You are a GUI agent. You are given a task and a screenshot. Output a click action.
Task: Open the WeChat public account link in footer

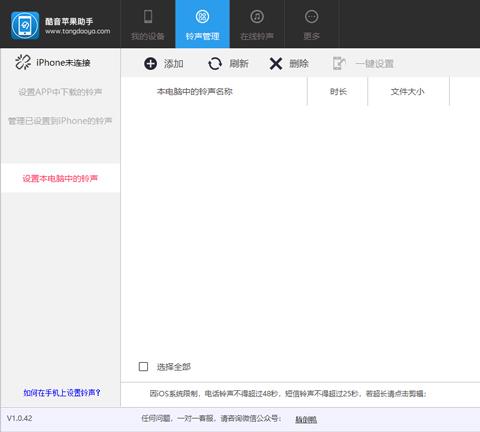pos(306,419)
